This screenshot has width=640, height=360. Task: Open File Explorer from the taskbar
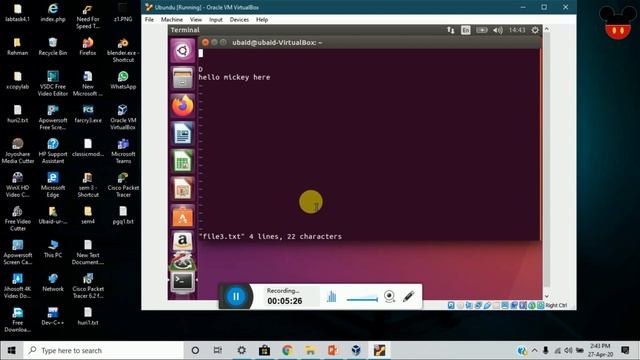310,350
